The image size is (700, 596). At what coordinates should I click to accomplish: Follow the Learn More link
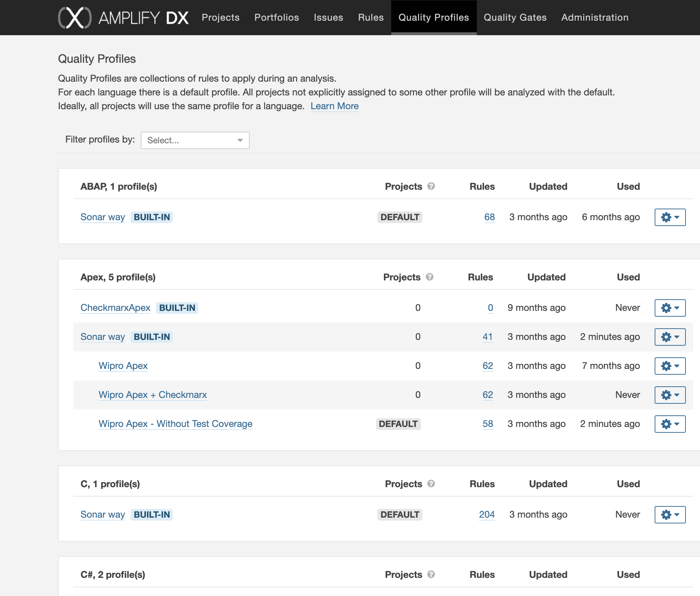[x=335, y=106]
